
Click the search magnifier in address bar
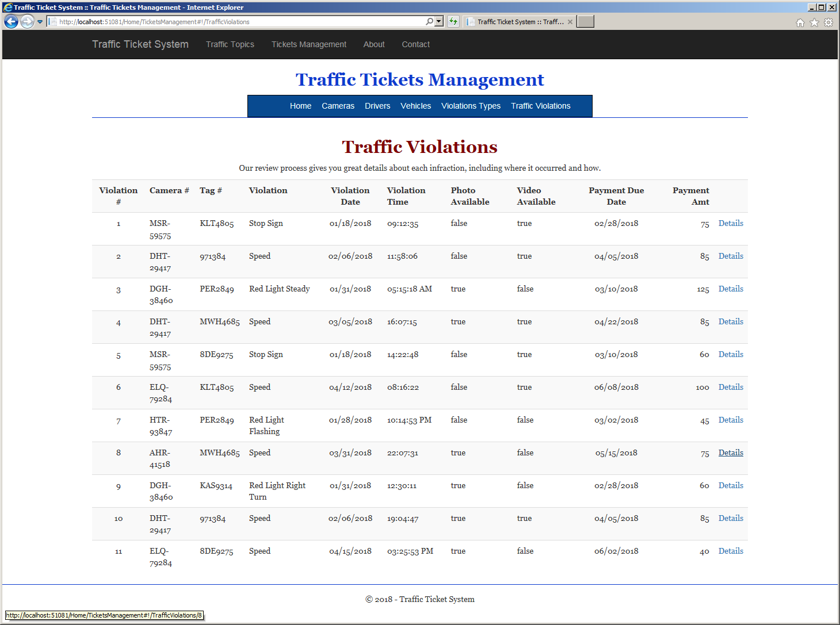pyautogui.click(x=429, y=21)
